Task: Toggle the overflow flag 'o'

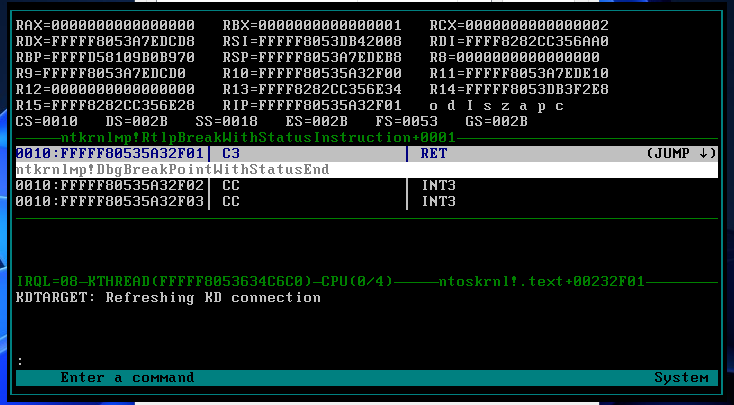Action: pos(433,106)
